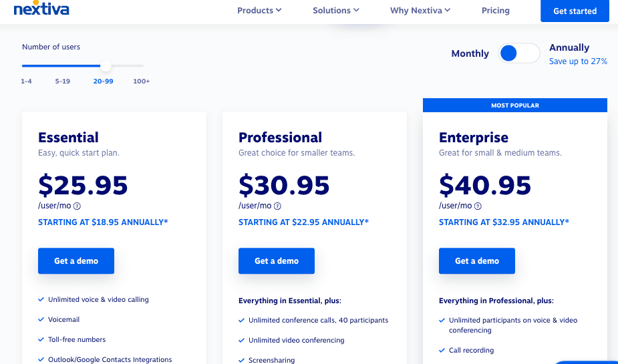Viewport: 618px width, 364px height.
Task: Get a demo for the Essential plan
Action: pos(76,261)
